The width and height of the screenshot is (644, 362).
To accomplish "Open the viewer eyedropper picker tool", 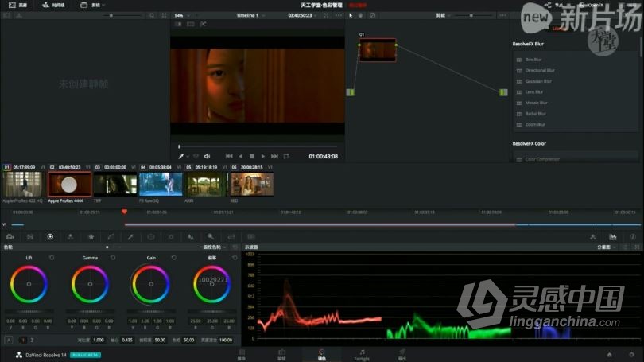I will pos(181,156).
